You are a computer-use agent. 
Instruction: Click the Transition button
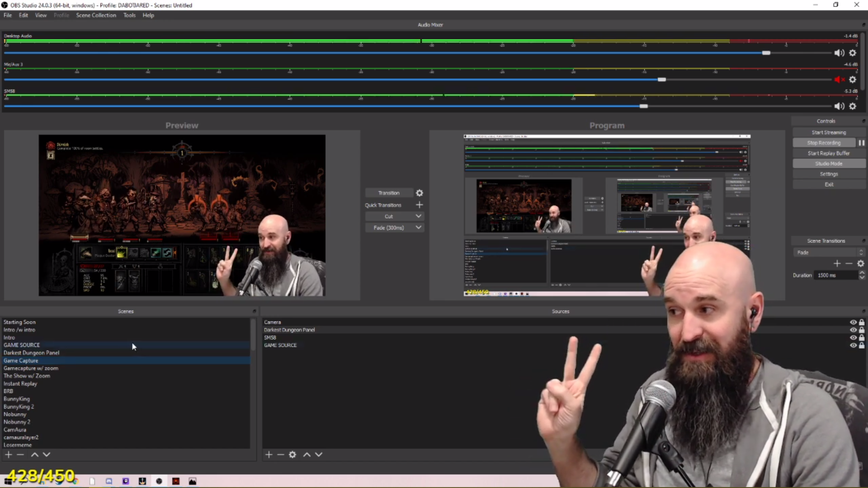pyautogui.click(x=389, y=193)
